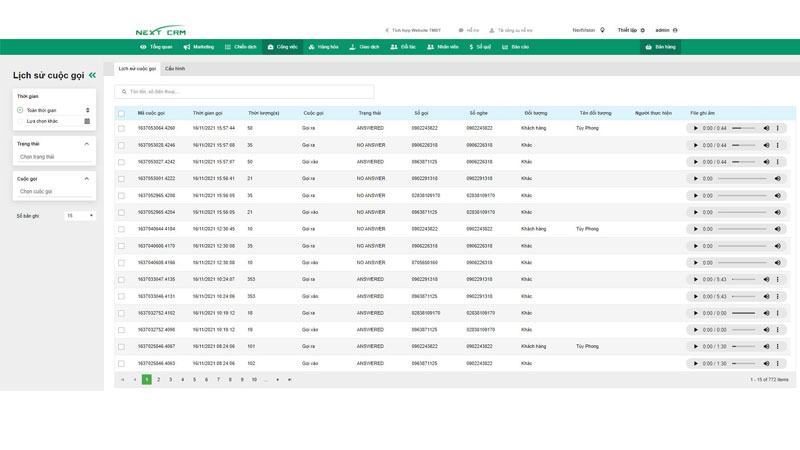This screenshot has height=450, width=800.
Task: Go to the last page of results
Action: (x=290, y=380)
